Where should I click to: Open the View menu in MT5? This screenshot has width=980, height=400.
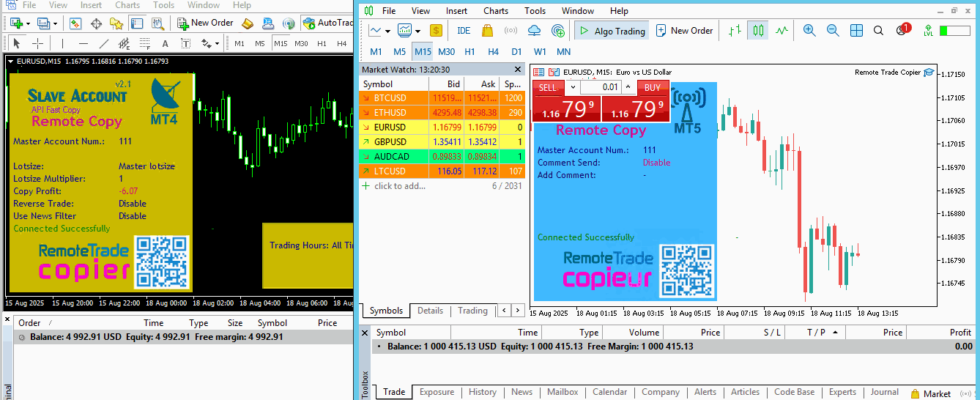click(x=421, y=11)
